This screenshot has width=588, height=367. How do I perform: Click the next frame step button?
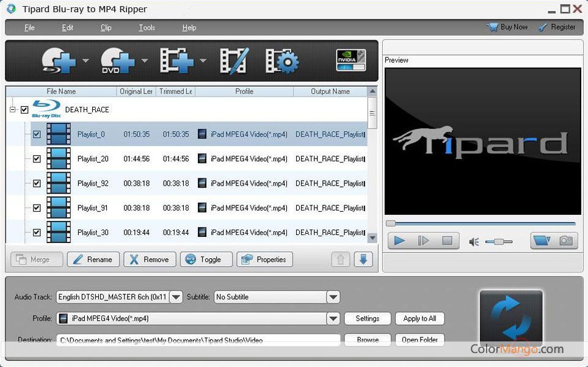[x=423, y=241]
